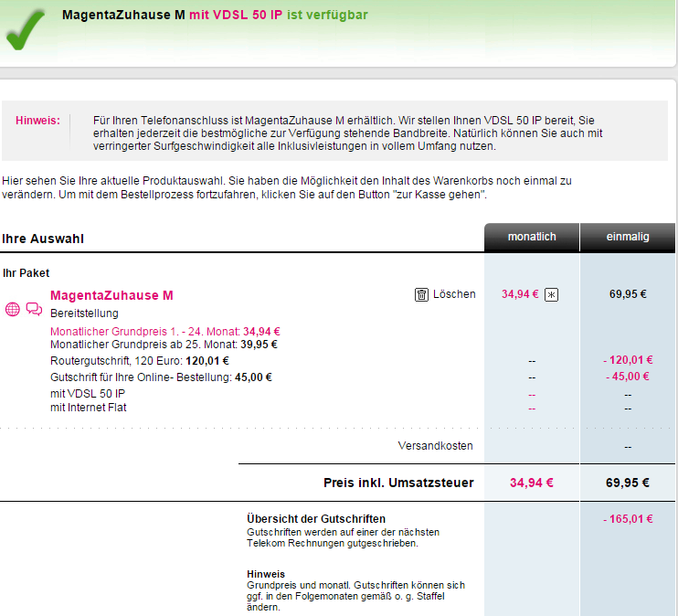Select the monatlich column header
The image size is (678, 616).
click(532, 237)
